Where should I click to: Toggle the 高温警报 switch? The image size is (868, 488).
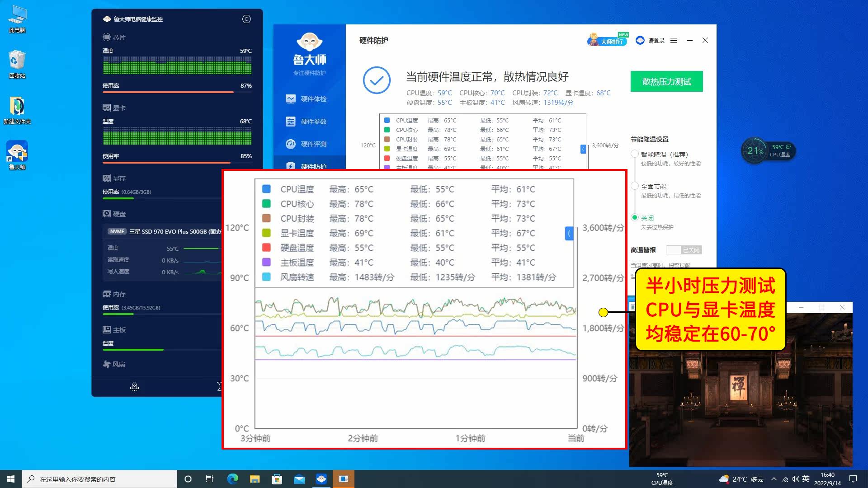coord(684,250)
